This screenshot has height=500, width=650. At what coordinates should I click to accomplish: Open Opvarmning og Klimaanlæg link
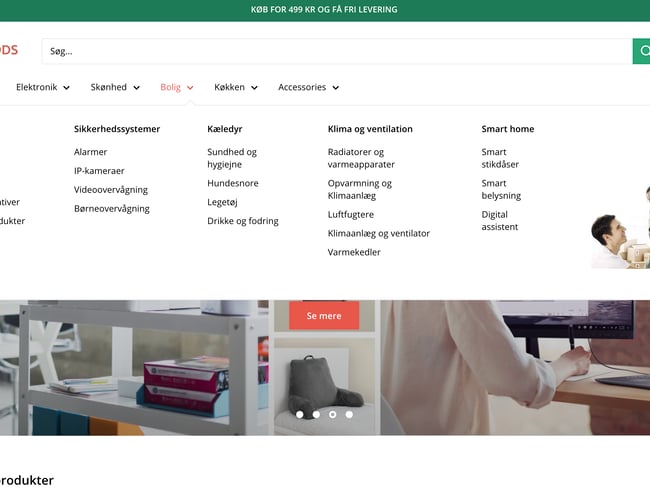[360, 189]
